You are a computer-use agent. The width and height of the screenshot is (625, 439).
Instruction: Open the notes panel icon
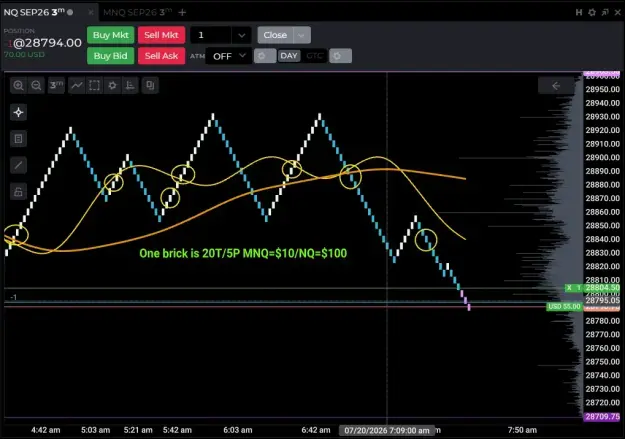click(18, 139)
